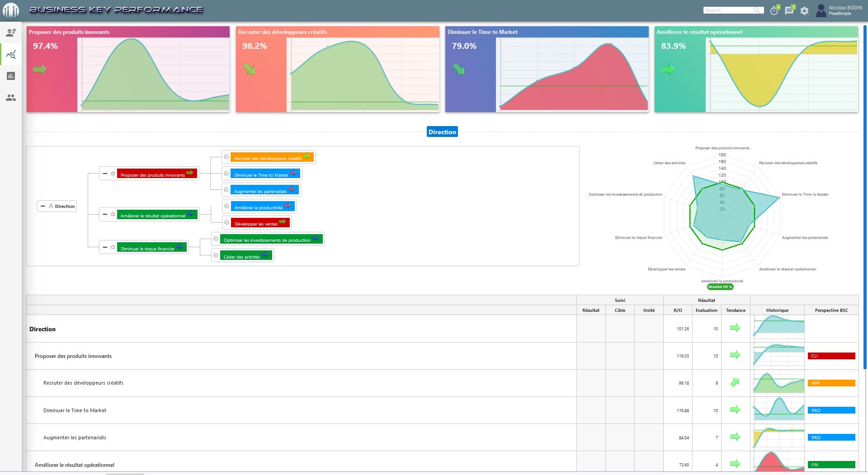Toggle star on Proposer des produits innovants node
Screen dimensions: 868x475
[113, 174]
